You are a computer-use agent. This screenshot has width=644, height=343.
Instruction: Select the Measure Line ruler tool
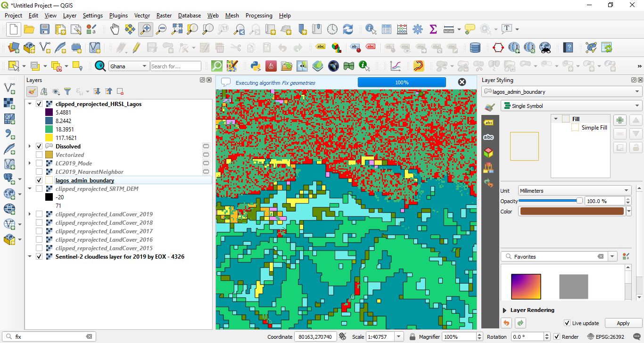(x=449, y=29)
